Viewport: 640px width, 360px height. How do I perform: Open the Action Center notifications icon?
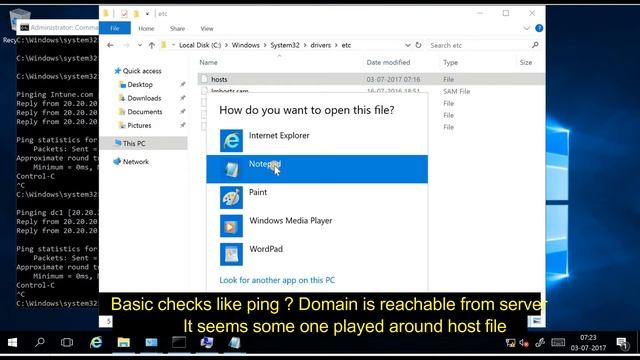tap(622, 343)
